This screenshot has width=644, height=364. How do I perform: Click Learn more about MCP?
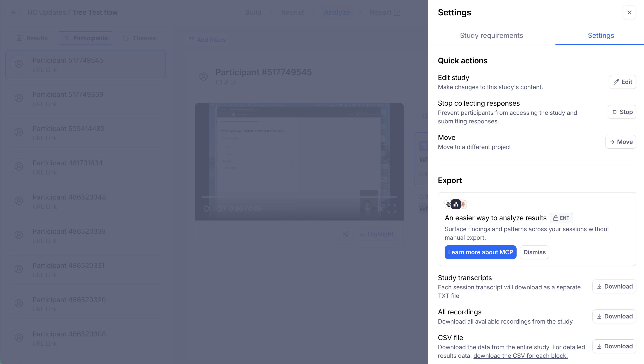480,252
